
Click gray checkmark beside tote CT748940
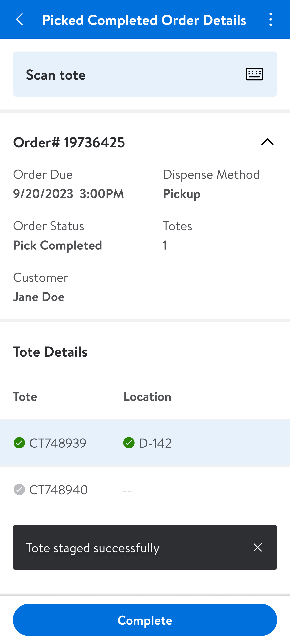pos(19,489)
